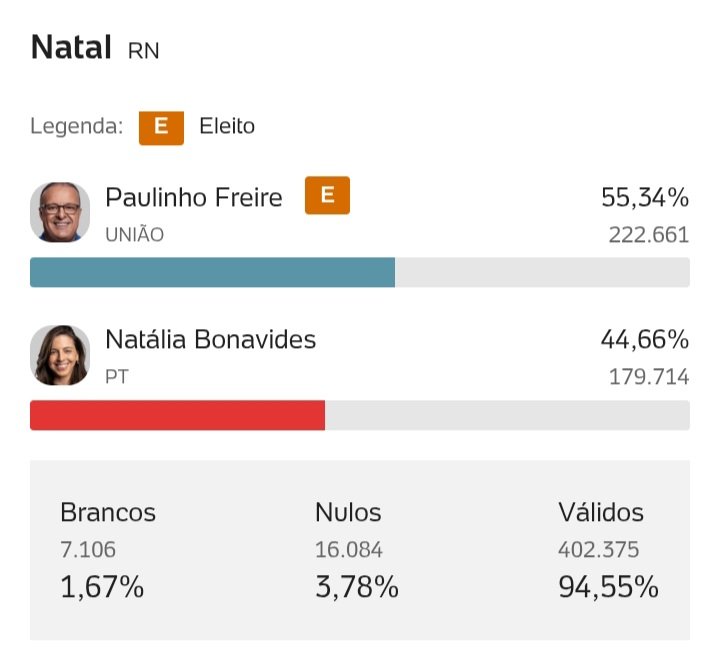This screenshot has width=720, height=657.
Task: Click the 55,34% vote percentage
Action: point(645,197)
